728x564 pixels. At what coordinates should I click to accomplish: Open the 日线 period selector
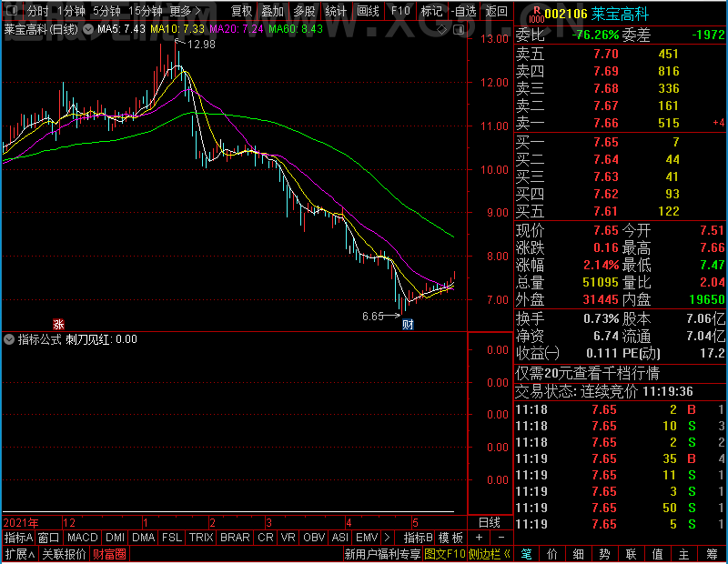pos(490,523)
